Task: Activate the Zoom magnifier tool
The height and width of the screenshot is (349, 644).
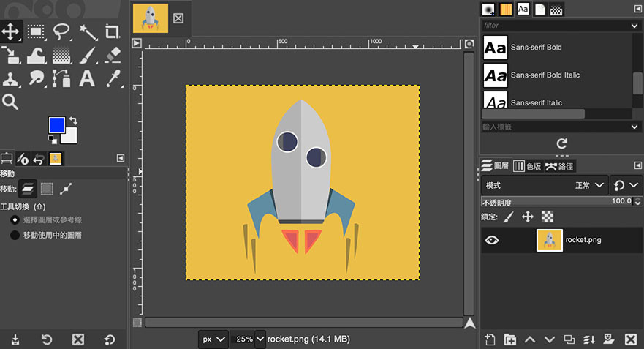Action: [10, 102]
